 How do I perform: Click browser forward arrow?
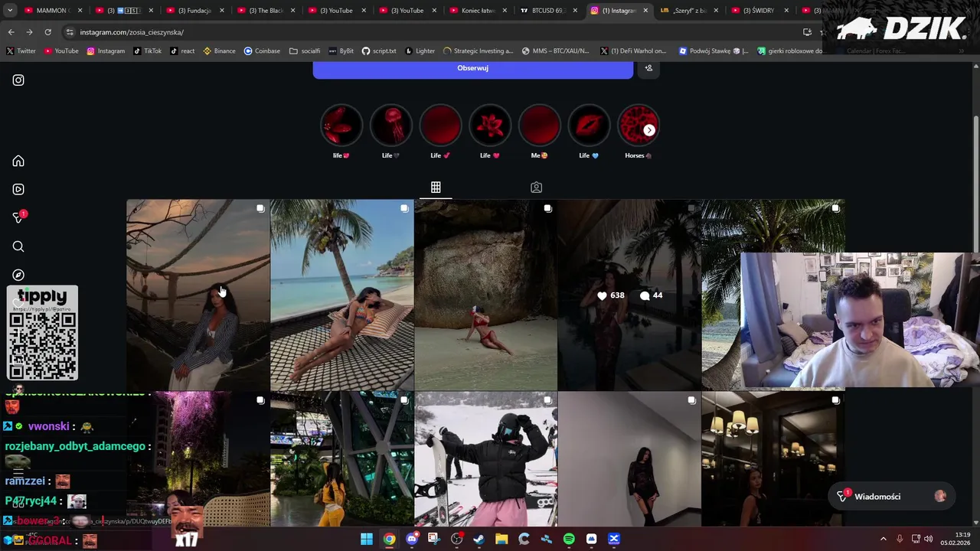(29, 32)
